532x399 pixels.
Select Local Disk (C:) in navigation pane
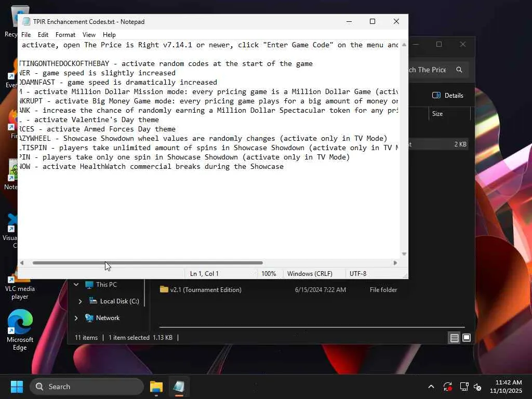[119, 301]
